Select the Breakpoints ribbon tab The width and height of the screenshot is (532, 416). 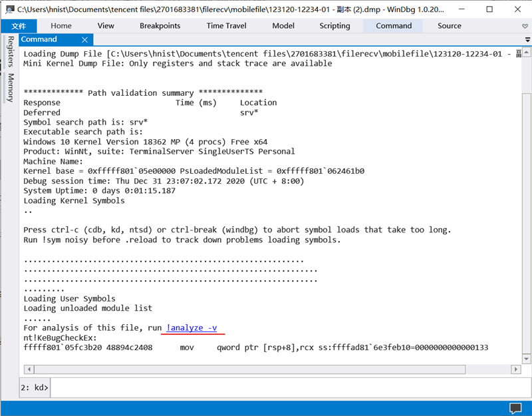[x=160, y=26]
